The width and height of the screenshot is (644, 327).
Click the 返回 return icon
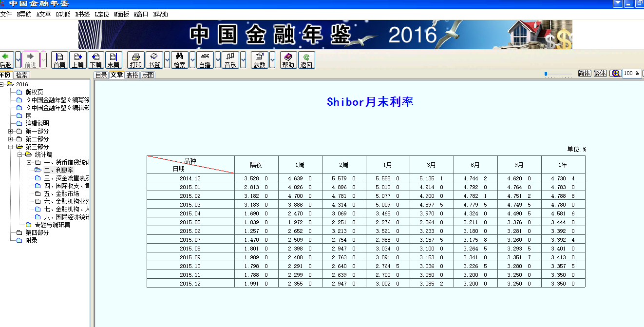[x=306, y=60]
